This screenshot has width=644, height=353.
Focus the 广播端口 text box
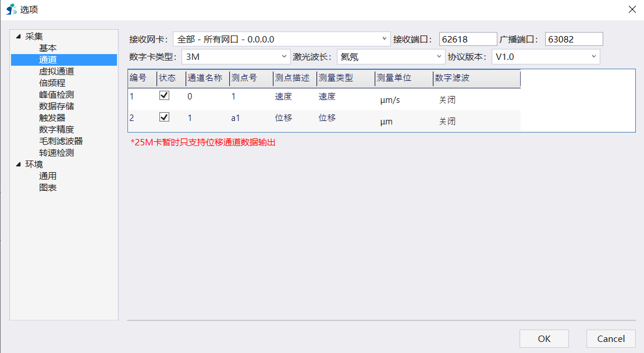[574, 39]
